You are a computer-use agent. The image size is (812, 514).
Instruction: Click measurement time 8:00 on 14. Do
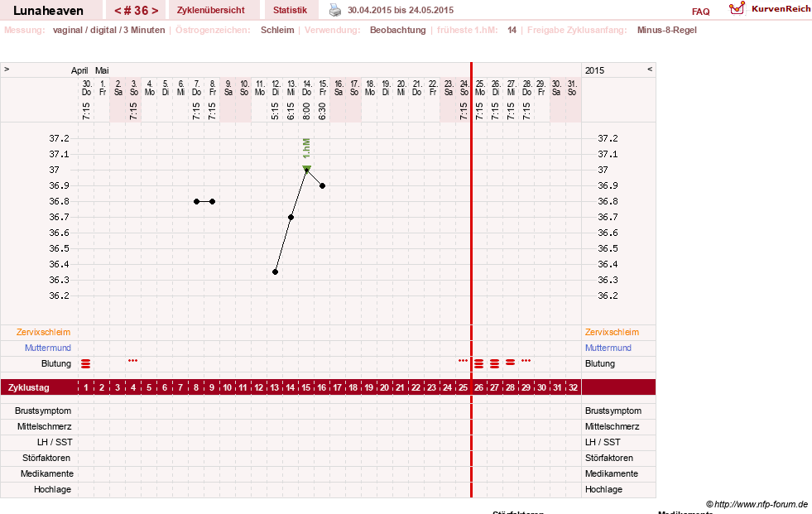coord(306,111)
